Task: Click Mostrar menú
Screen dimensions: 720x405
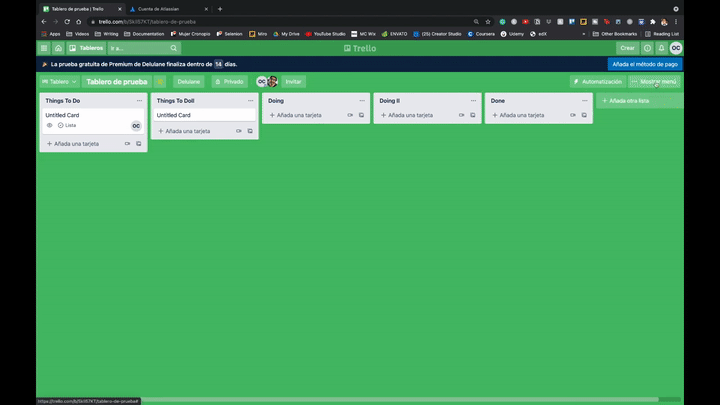Action: pos(654,82)
